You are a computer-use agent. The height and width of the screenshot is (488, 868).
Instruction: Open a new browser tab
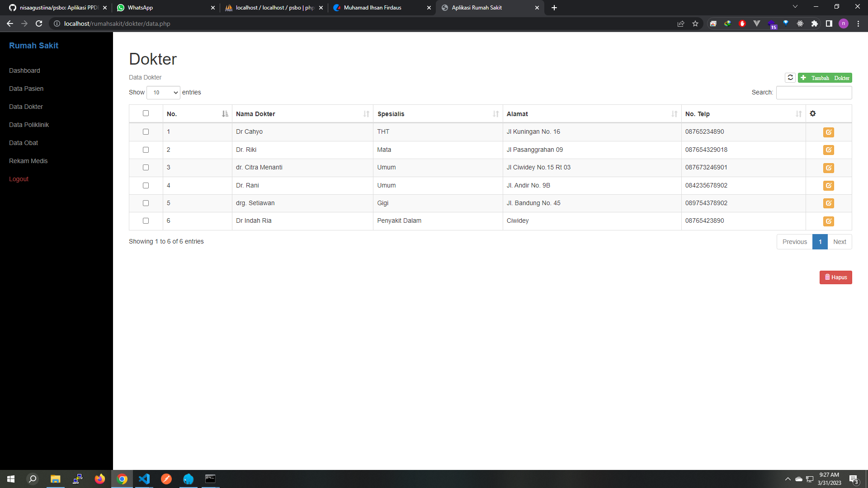[x=554, y=8]
